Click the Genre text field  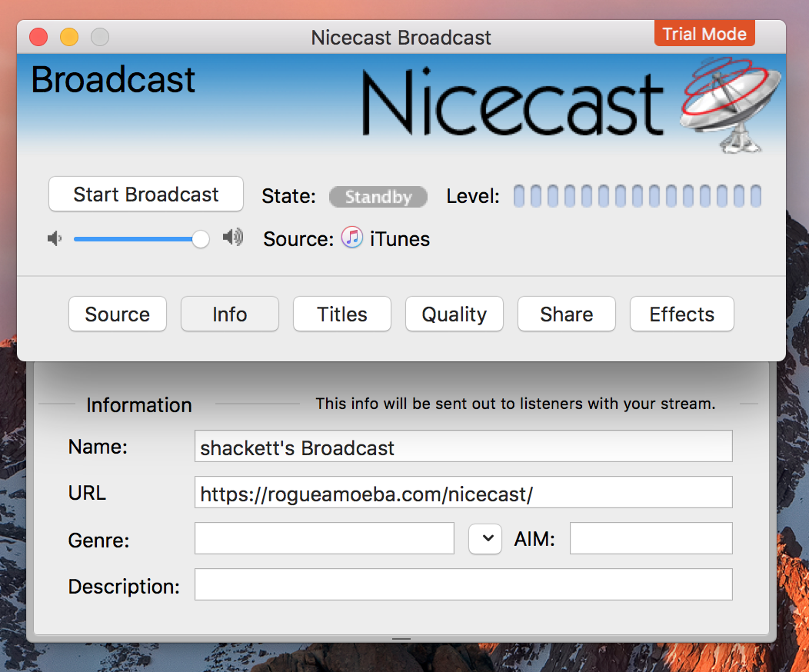325,538
